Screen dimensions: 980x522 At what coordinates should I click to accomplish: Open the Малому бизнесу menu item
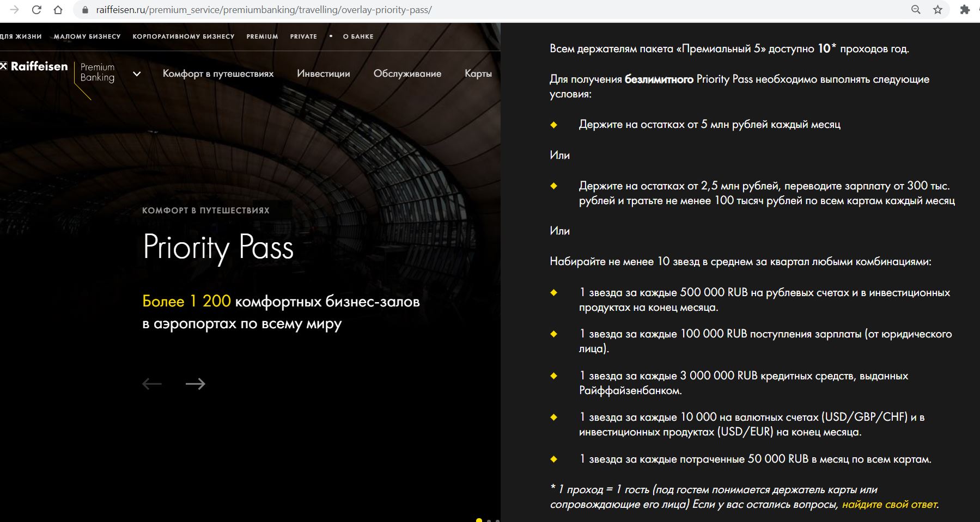click(87, 36)
